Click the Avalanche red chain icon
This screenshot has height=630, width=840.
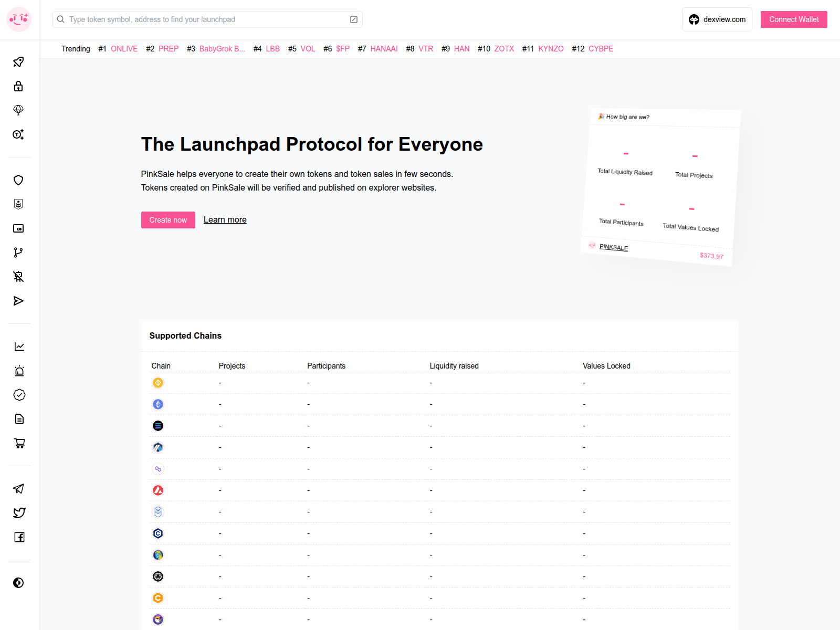(158, 490)
